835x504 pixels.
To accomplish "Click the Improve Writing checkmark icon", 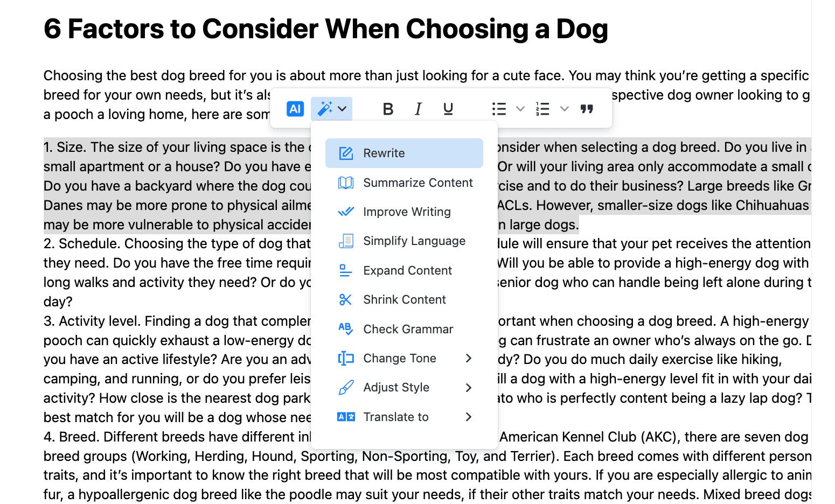I will [x=345, y=212].
